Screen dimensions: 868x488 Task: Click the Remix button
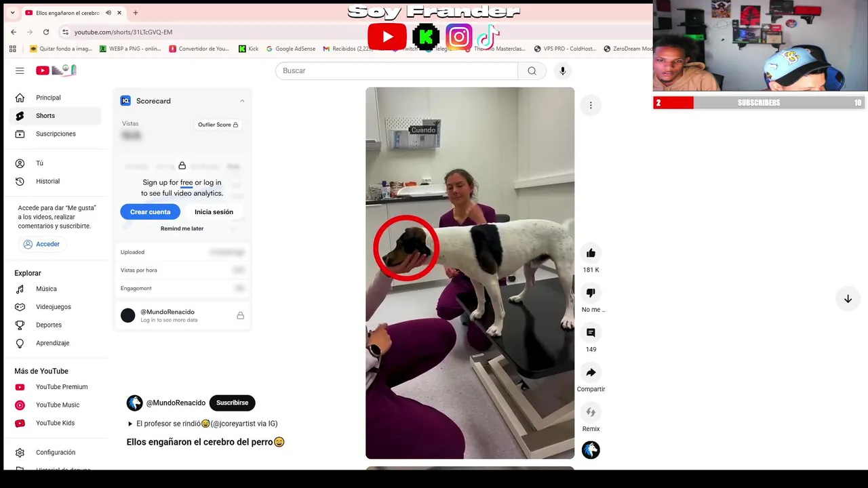[591, 412]
